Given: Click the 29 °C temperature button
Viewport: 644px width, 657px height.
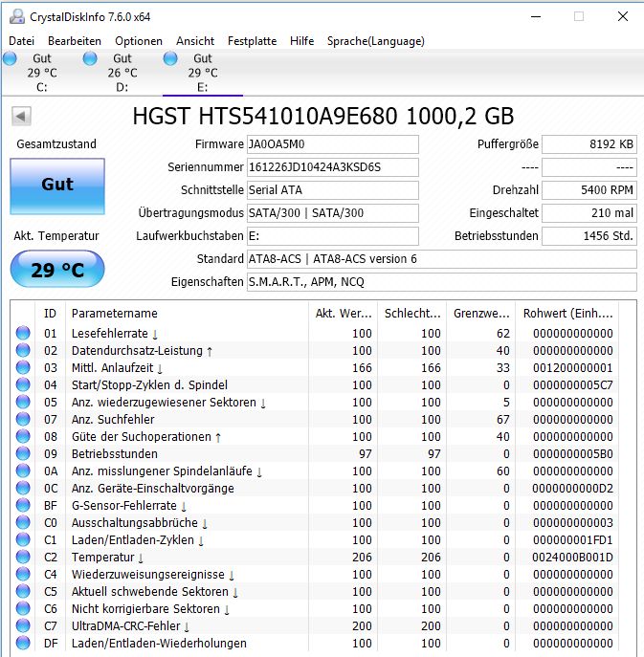Looking at the screenshot, I should pyautogui.click(x=57, y=269).
